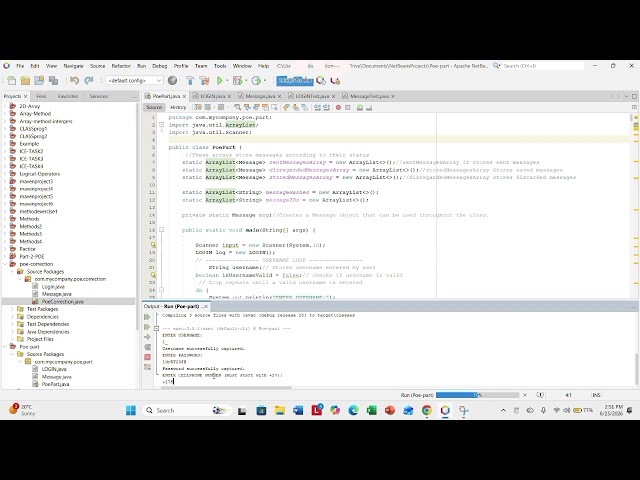The width and height of the screenshot is (640, 480).
Task: Open the Navigate menu
Action: [x=73, y=66]
